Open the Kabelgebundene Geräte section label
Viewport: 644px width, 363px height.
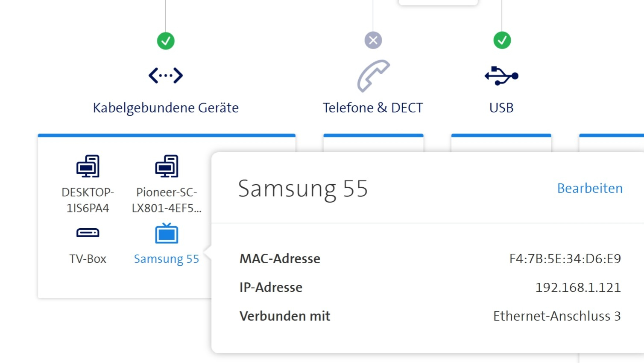166,108
